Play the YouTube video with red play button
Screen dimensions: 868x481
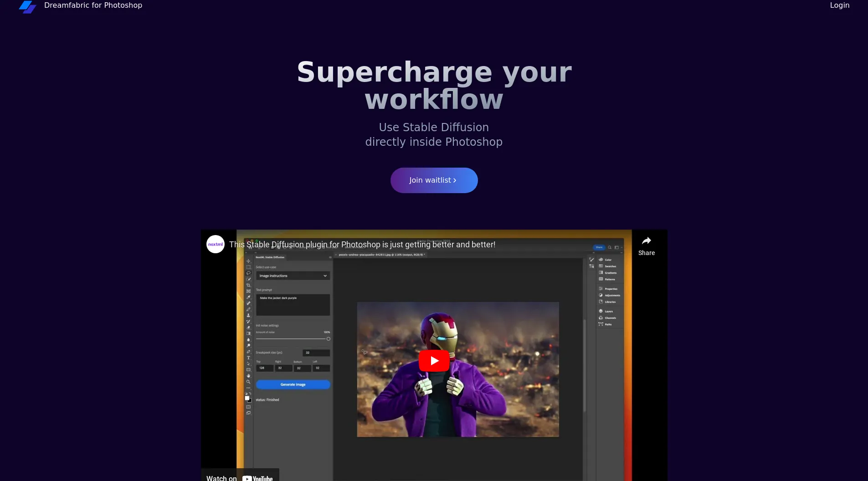[434, 361]
